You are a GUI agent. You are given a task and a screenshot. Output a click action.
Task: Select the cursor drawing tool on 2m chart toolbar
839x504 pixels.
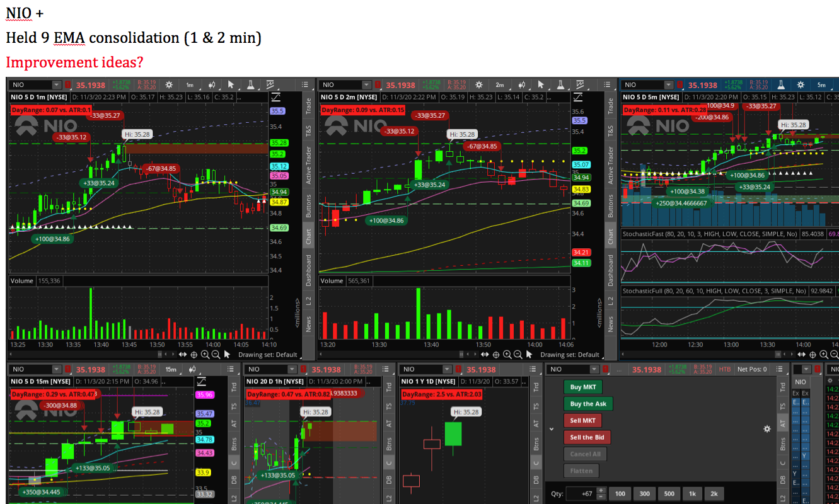click(x=541, y=85)
